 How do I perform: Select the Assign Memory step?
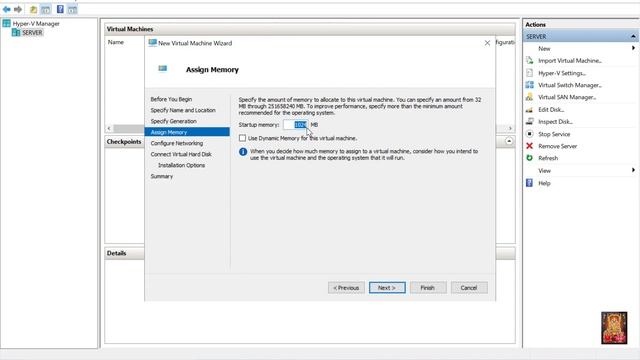coord(187,132)
